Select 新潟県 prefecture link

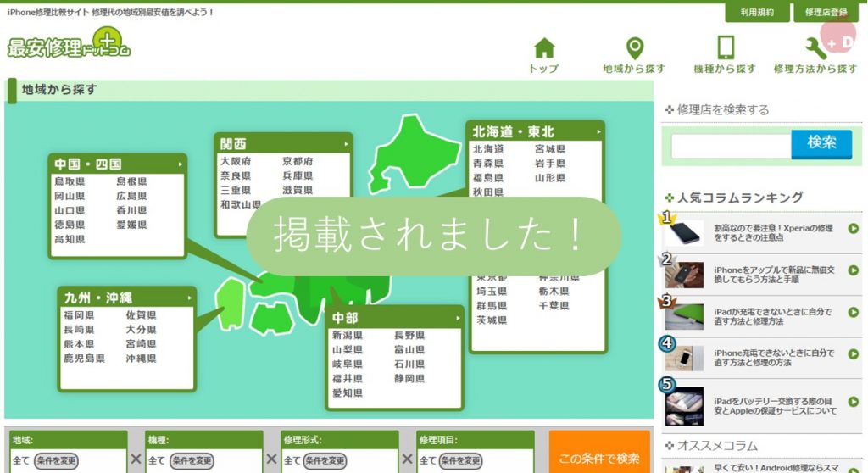[x=347, y=336]
